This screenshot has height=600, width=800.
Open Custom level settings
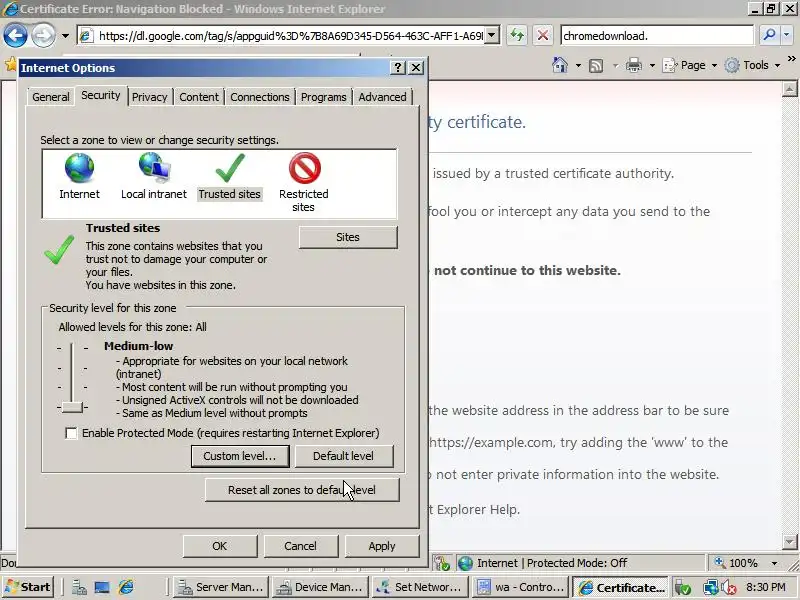coord(240,456)
